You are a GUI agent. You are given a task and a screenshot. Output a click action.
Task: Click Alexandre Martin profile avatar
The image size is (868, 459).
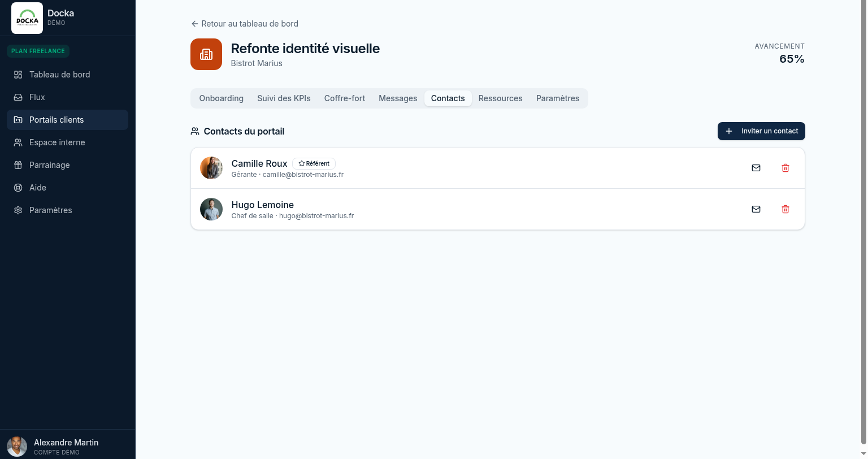pyautogui.click(x=17, y=447)
